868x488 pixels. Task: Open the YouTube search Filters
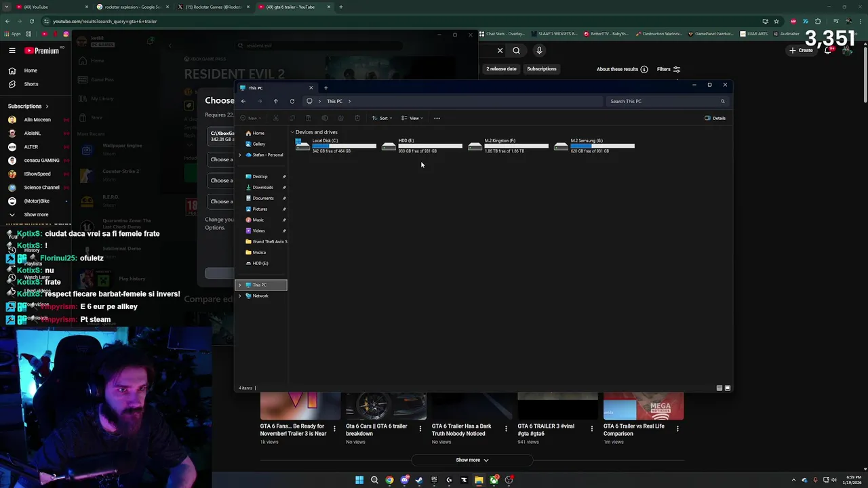pos(668,69)
